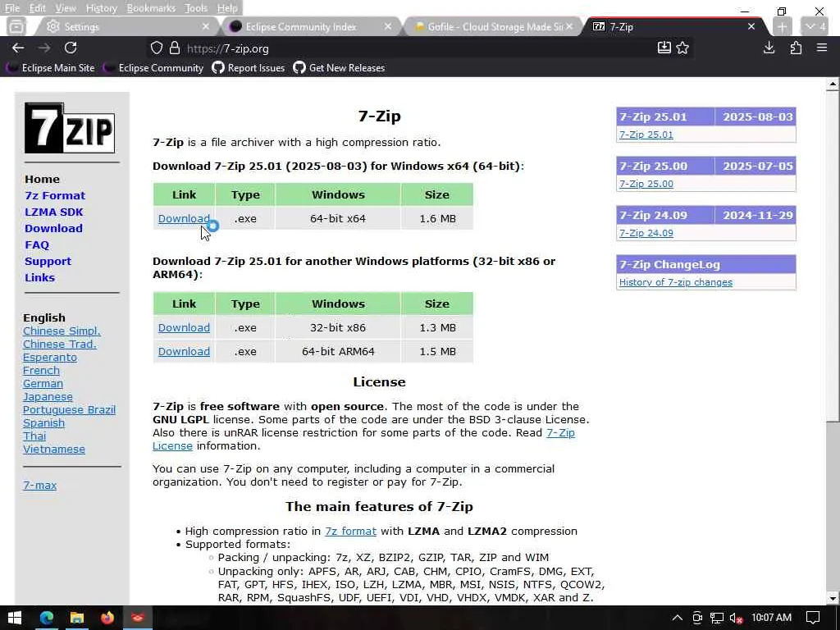Open the Bookmarks menu
Viewport: 840px width, 630px height.
(151, 8)
